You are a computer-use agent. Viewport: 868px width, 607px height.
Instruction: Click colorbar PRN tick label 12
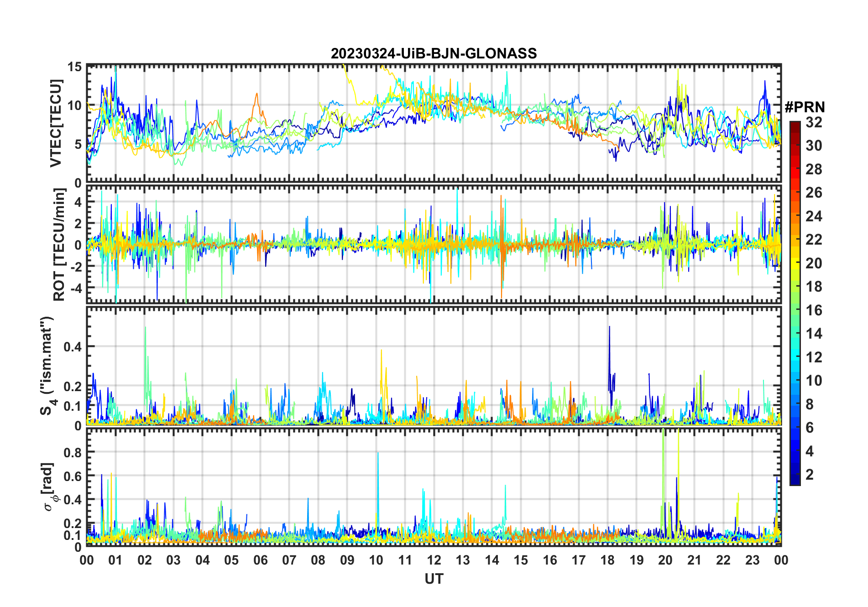(x=814, y=357)
